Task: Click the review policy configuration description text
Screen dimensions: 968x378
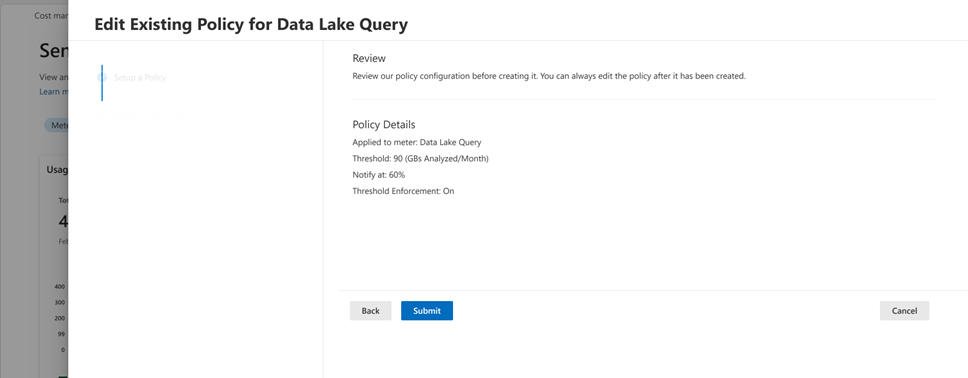Action: (x=549, y=77)
